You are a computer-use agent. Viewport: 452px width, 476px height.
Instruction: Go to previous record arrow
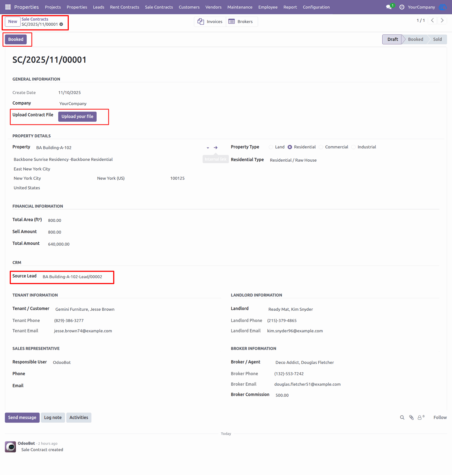[432, 20]
